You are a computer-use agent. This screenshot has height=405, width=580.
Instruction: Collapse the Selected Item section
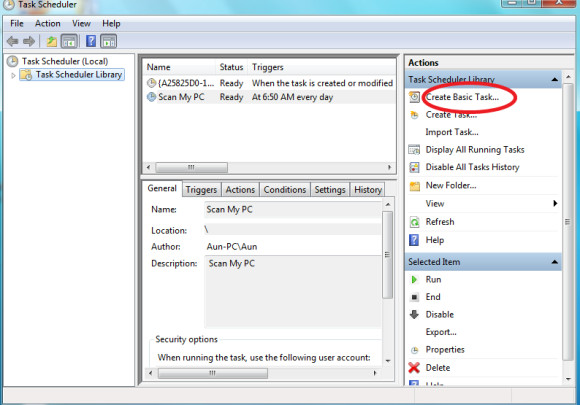554,262
